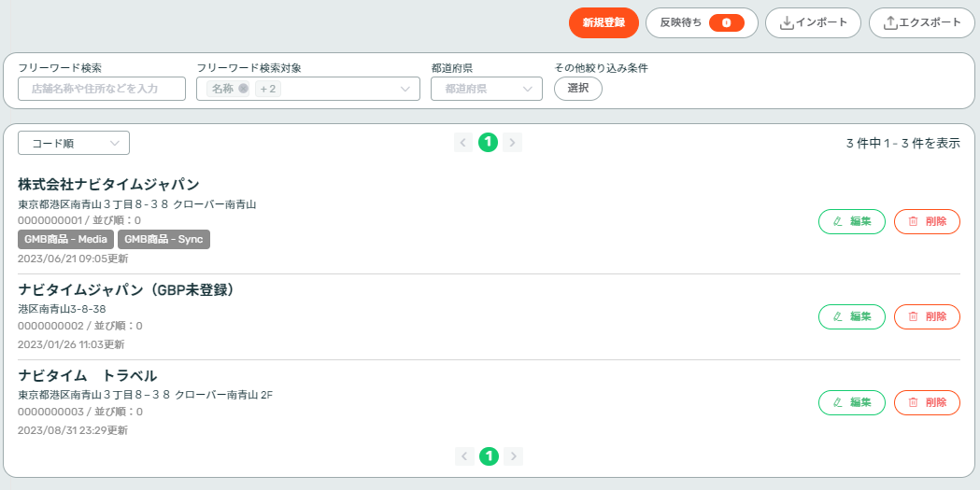The height and width of the screenshot is (490, 980).
Task: Remove the 名称 tag via x icon
Action: [x=243, y=89]
